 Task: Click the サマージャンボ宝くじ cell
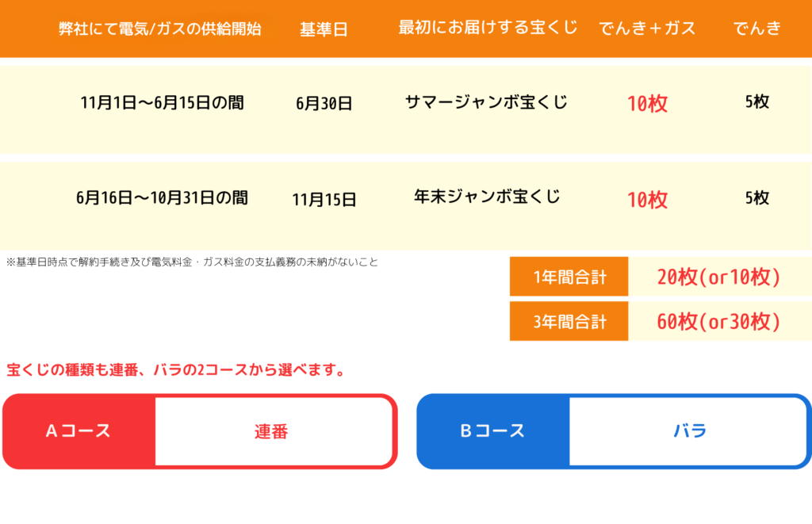click(486, 102)
